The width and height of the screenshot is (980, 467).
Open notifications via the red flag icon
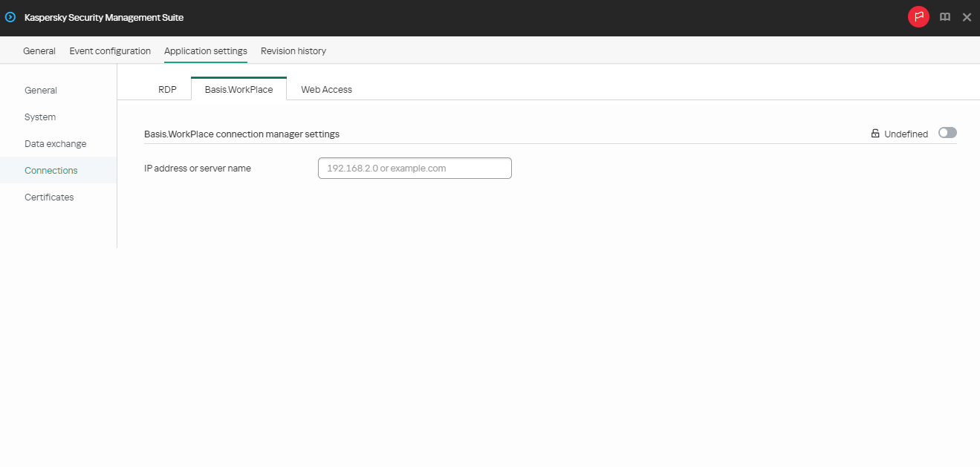918,16
